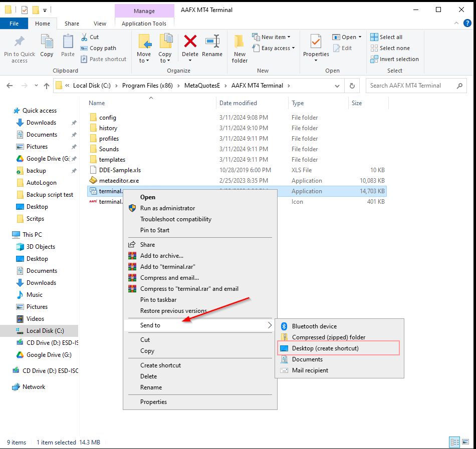
Task: Click the Refresh button beside address bar
Action: [352, 86]
